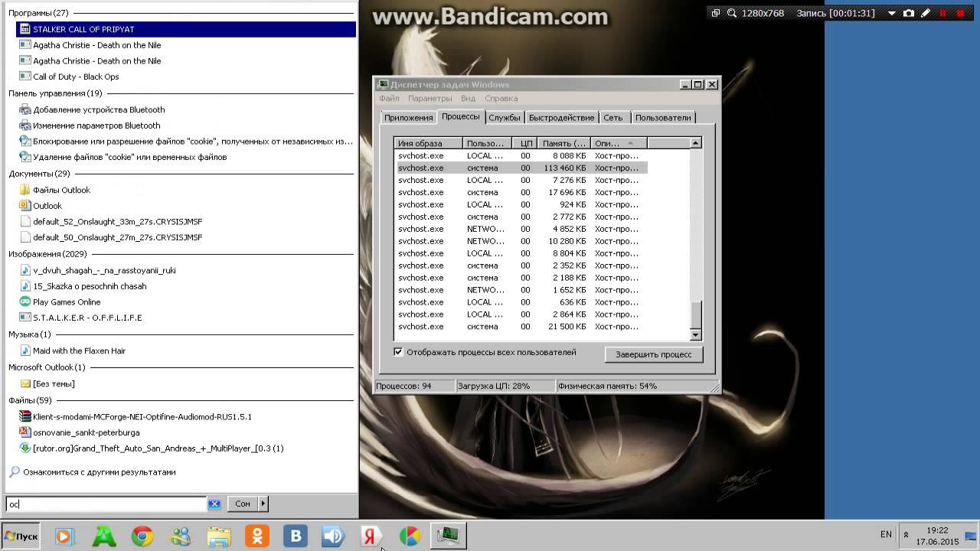The height and width of the screenshot is (551, 980).
Task: Open the Файл menu in Task Manager
Action: 389,98
